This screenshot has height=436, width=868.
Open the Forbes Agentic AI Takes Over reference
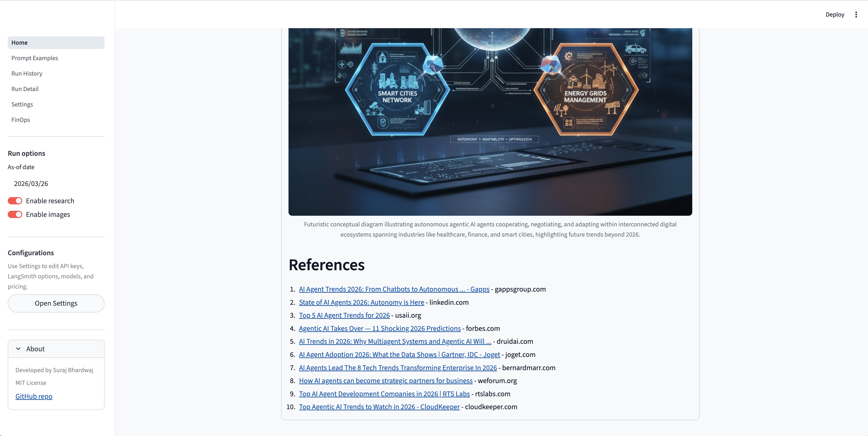(379, 328)
